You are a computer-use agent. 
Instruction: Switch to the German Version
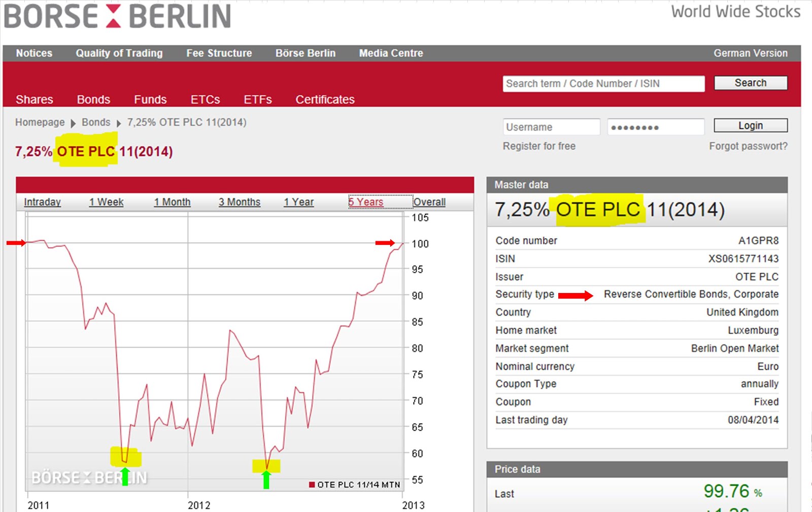click(x=751, y=53)
